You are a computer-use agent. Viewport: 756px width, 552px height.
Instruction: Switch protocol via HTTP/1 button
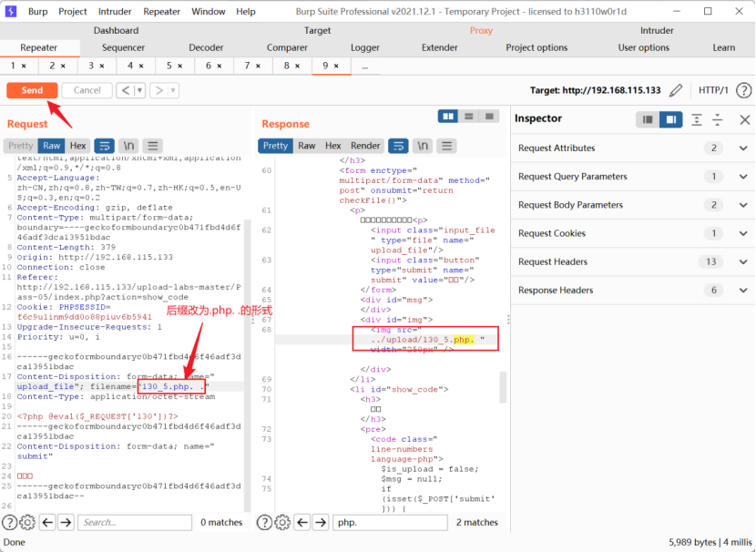click(713, 90)
